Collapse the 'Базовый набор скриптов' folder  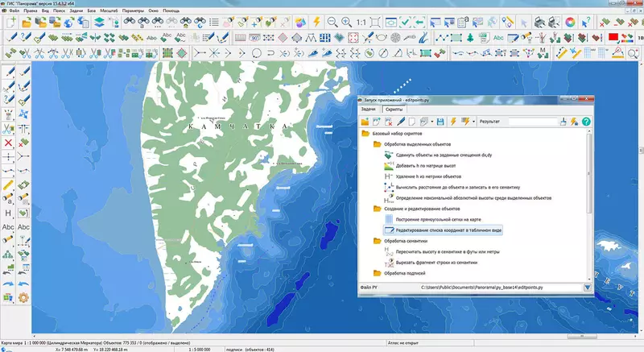[x=365, y=134]
